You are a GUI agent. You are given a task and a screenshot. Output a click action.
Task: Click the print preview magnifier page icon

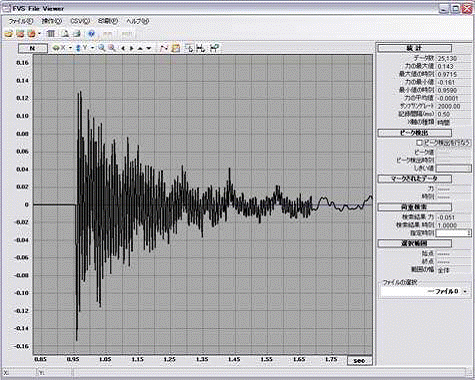point(65,34)
